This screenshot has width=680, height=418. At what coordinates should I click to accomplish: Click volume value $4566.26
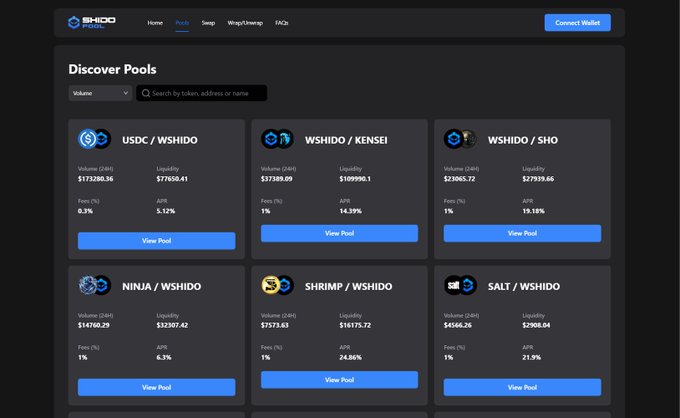pos(458,325)
